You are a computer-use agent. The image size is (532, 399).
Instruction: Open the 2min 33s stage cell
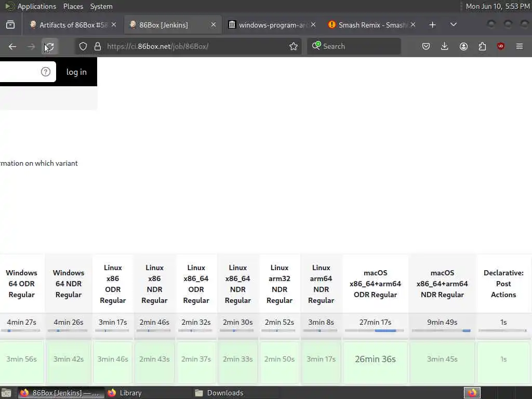click(x=238, y=362)
